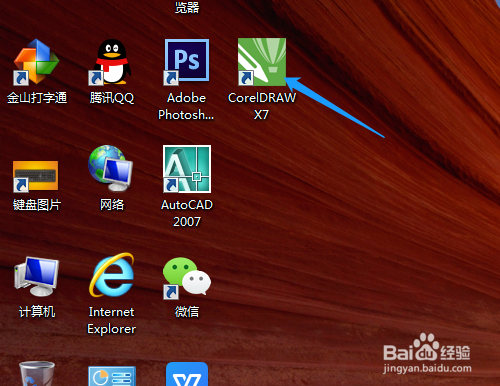500x386 pixels.
Task: Select the 金山打字通 desktop icon
Action: (36, 62)
